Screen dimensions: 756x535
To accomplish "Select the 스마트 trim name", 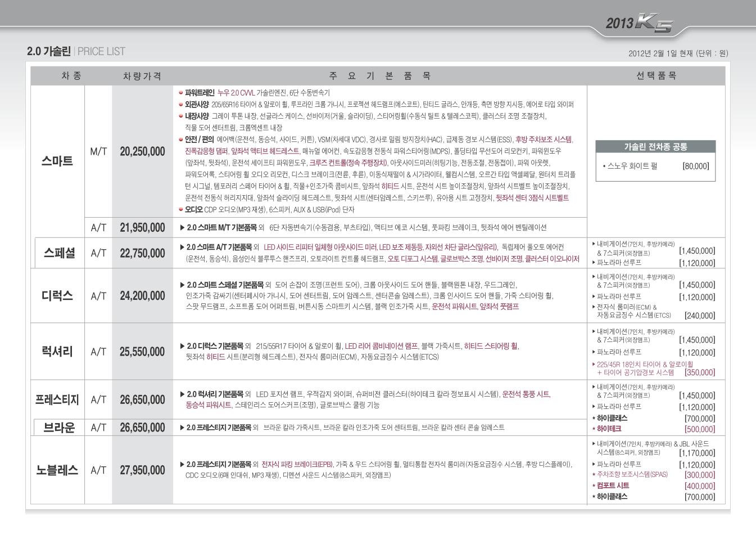I will point(57,161).
